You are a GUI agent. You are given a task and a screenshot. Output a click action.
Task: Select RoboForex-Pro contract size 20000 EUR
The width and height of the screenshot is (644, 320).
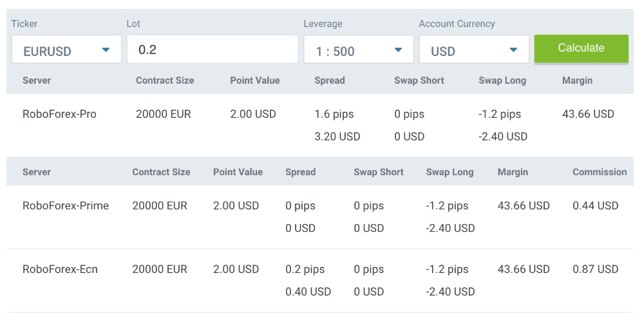click(x=164, y=114)
